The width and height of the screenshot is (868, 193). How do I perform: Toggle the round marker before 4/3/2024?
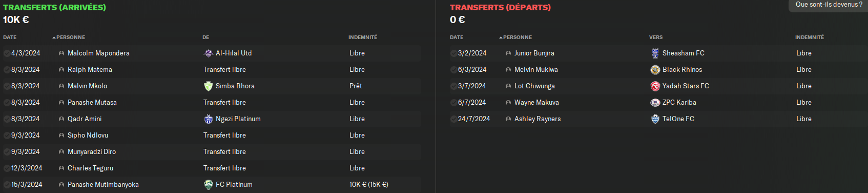[x=7, y=53]
